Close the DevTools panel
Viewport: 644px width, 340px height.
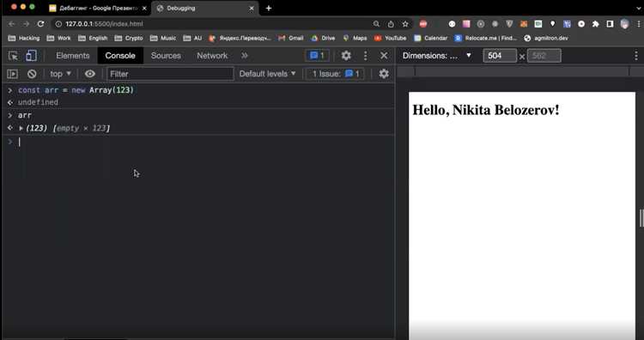click(384, 56)
